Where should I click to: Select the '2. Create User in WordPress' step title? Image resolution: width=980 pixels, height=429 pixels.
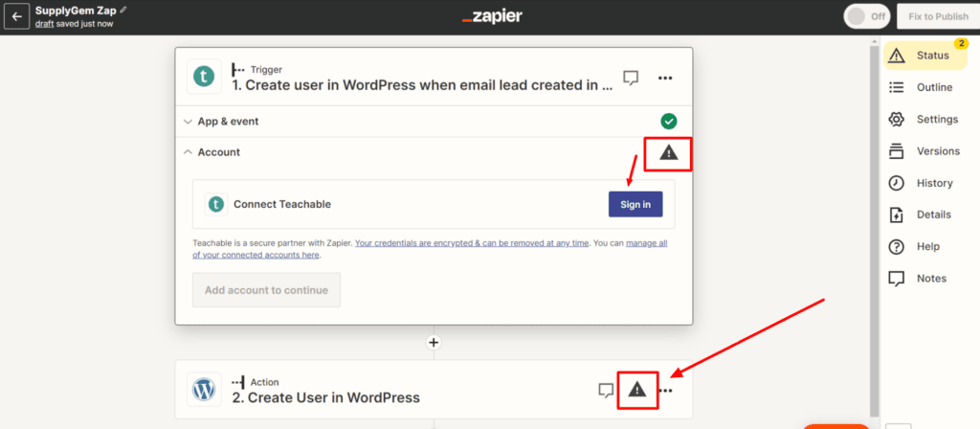pyautogui.click(x=325, y=397)
